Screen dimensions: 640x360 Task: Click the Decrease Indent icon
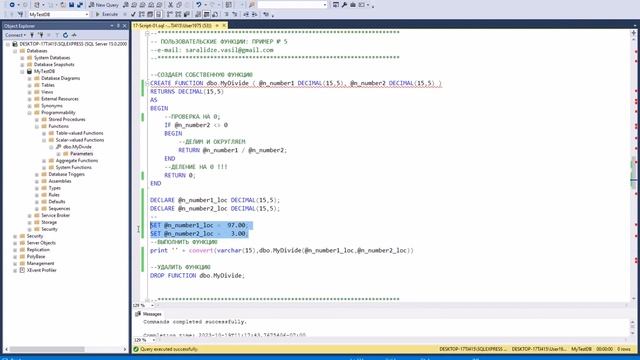pos(246,14)
